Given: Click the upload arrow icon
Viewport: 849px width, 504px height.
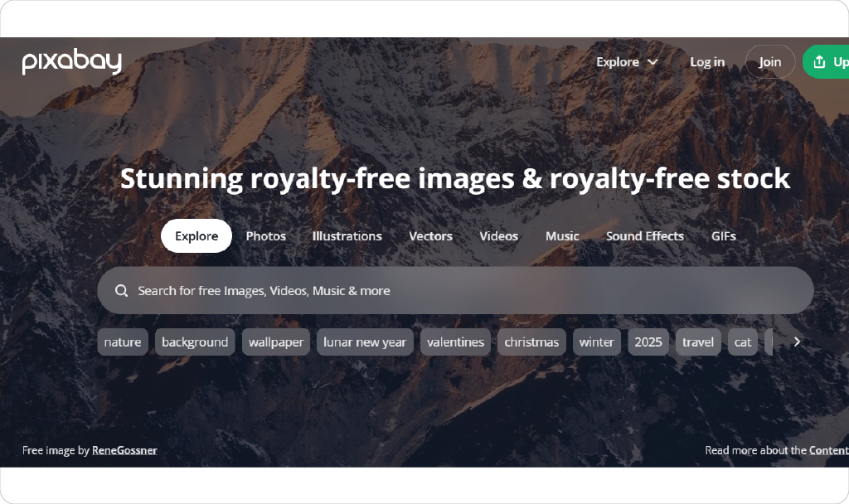Looking at the screenshot, I should (819, 61).
